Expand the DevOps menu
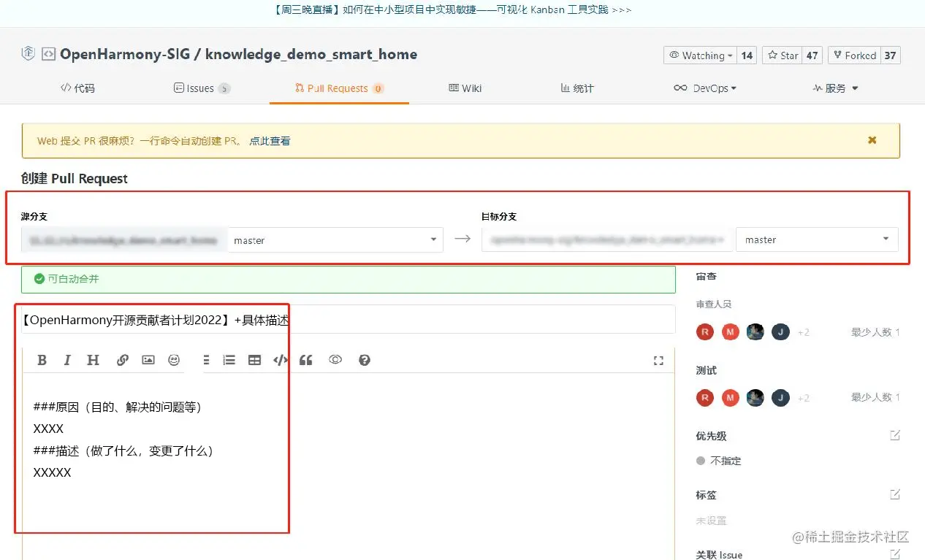This screenshot has width=925, height=560. (x=705, y=88)
